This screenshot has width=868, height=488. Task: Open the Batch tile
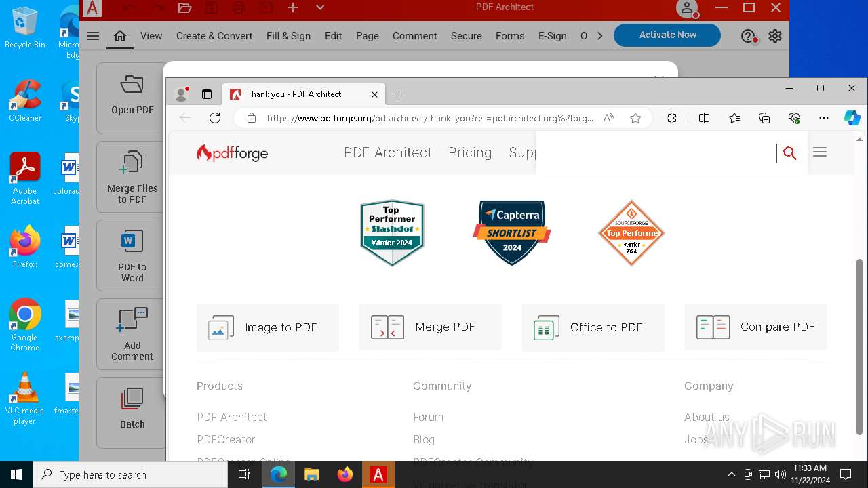click(x=132, y=412)
